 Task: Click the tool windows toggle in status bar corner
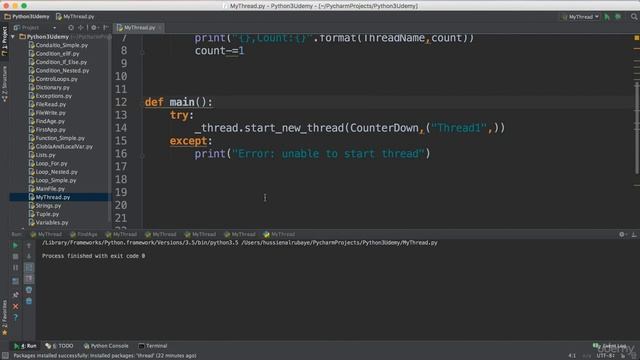point(5,356)
